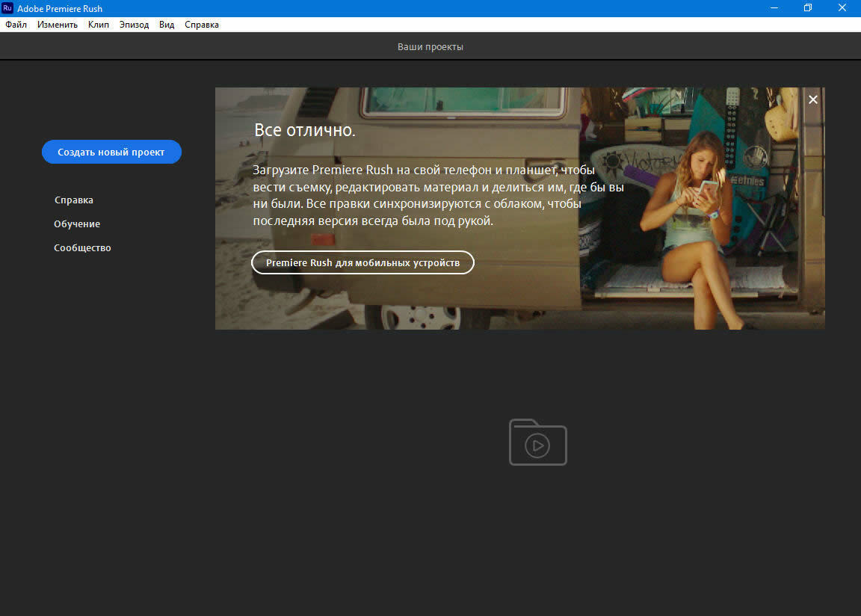Close the mobile promo banner
Viewport: 861px width, 616px height.
pos(813,99)
